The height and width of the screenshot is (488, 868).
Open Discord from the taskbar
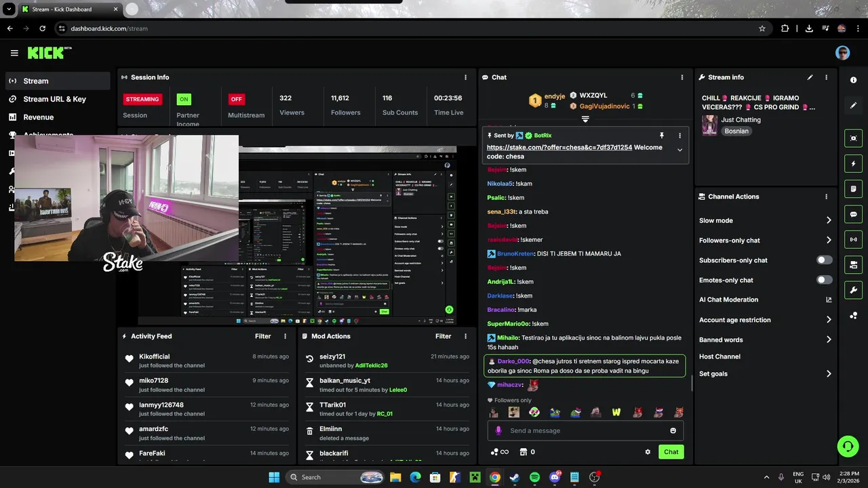(x=555, y=477)
